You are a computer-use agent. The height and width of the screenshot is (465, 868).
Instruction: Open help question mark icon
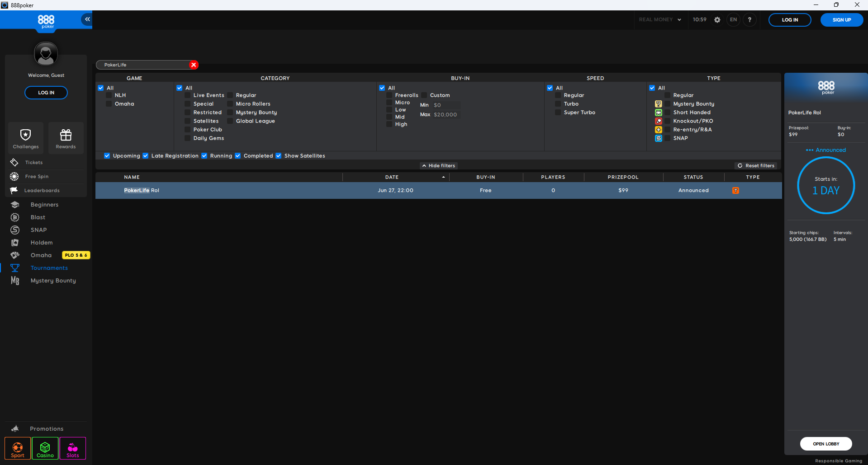pos(749,20)
